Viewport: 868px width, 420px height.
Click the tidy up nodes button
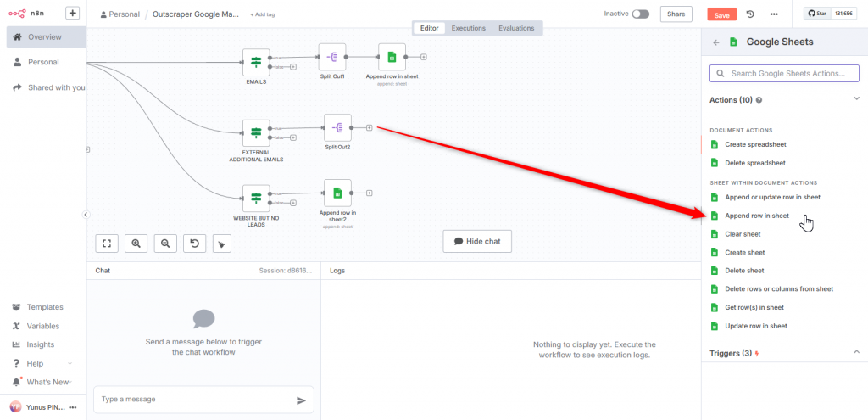(222, 244)
